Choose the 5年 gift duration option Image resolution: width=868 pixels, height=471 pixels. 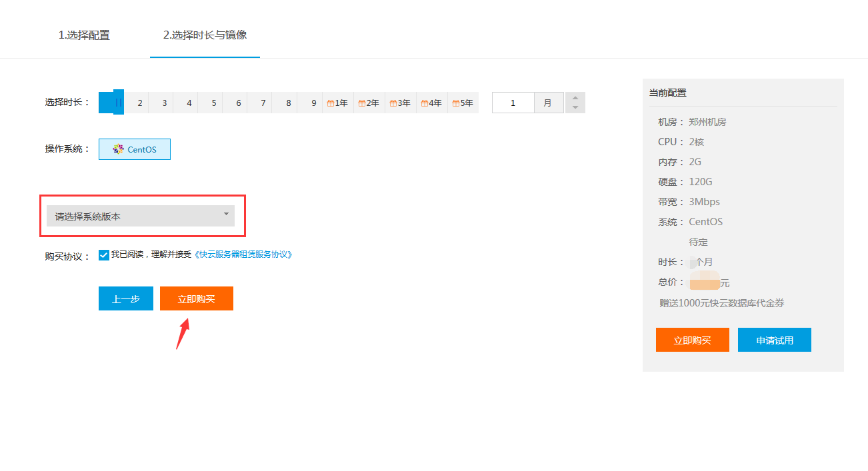pyautogui.click(x=463, y=103)
